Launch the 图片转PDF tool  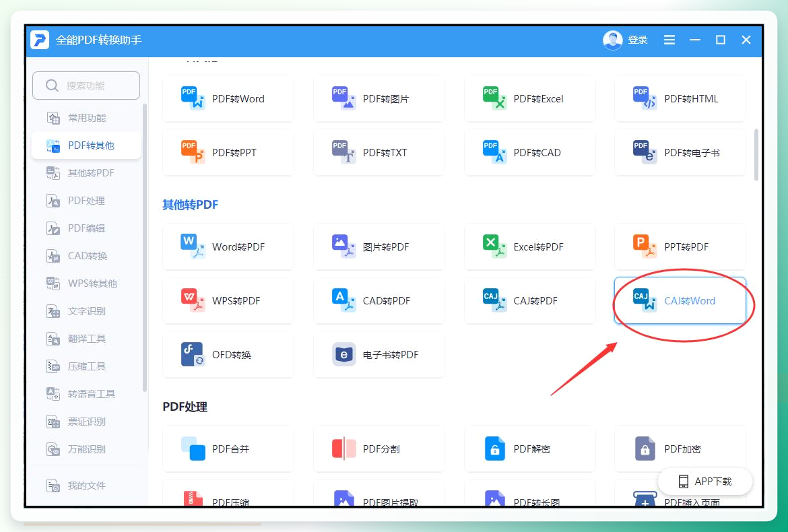point(379,247)
